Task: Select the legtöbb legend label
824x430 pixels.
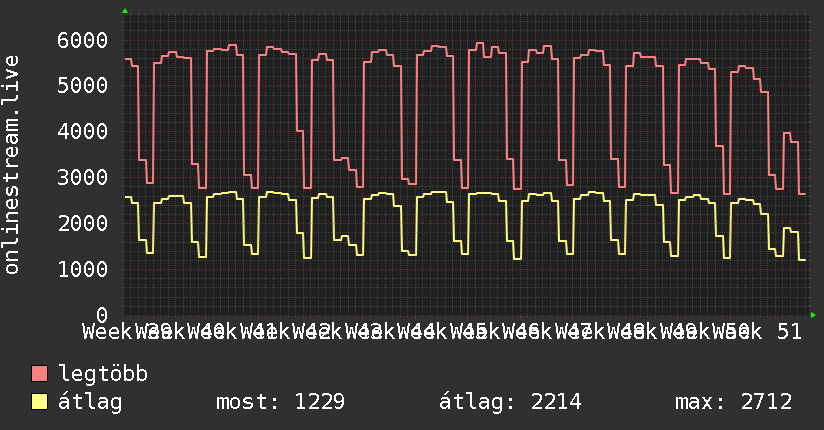Action: tap(103, 373)
